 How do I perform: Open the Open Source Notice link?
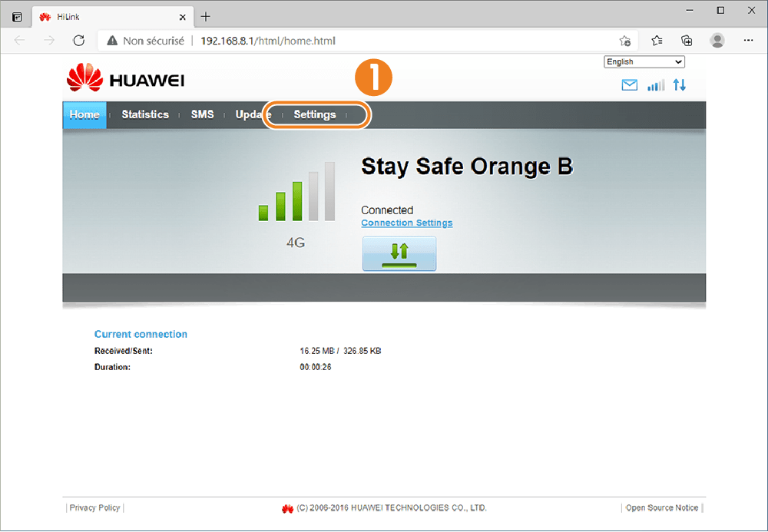coord(662,508)
